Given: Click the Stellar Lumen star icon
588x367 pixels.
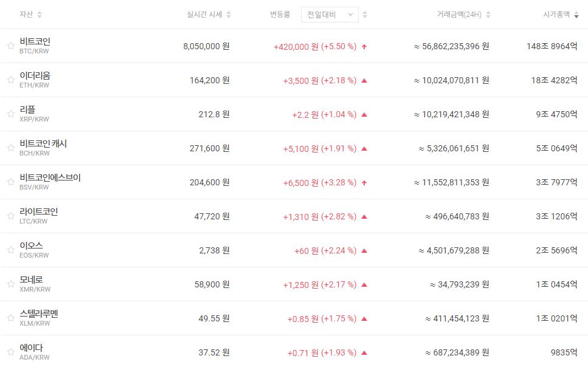Looking at the screenshot, I should [10, 318].
